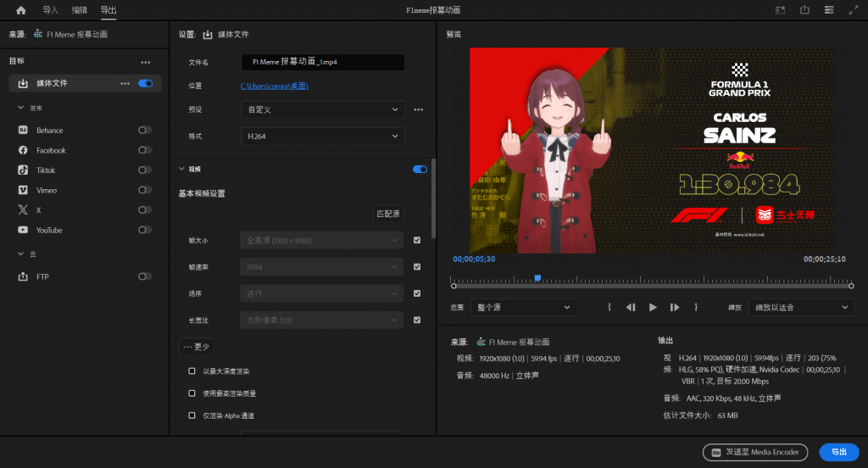Enable the Facebook publish toggle

tap(145, 150)
